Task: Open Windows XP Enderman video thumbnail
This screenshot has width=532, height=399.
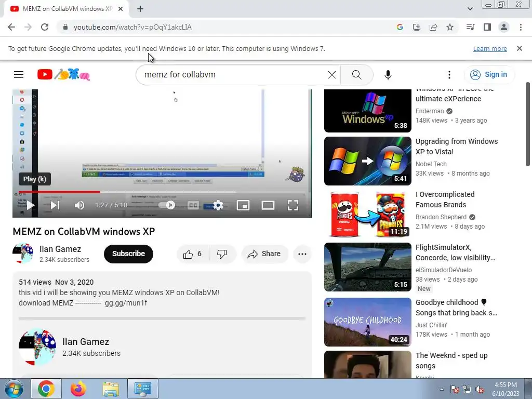Action: coord(367,111)
